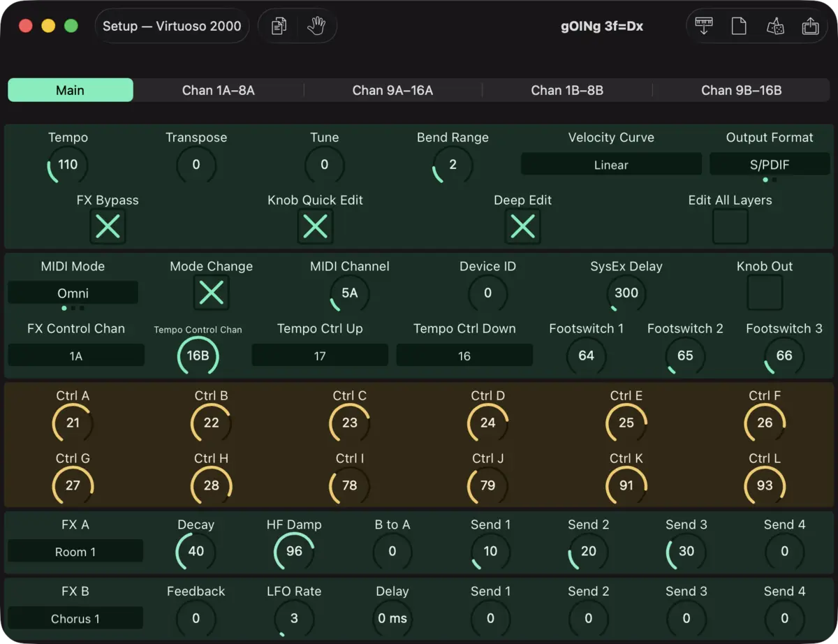Click the Transpose knob

point(196,165)
